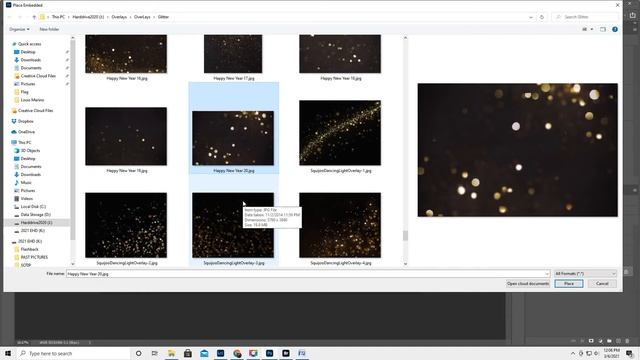Open the notification center icon

coord(629,353)
